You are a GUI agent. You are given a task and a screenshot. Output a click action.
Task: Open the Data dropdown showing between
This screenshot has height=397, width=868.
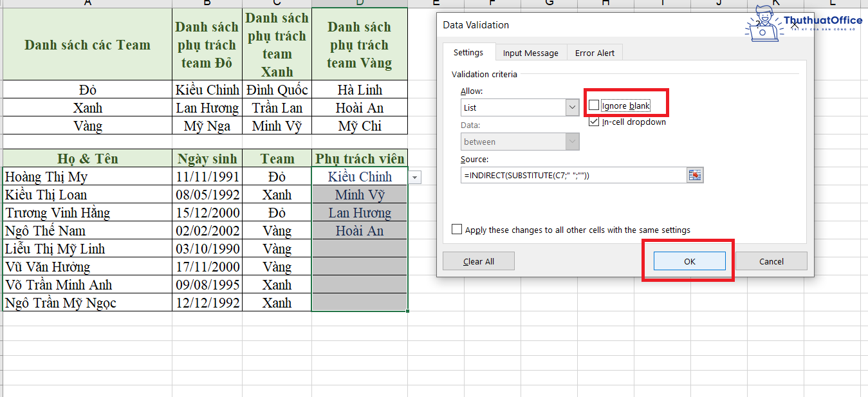(x=571, y=142)
